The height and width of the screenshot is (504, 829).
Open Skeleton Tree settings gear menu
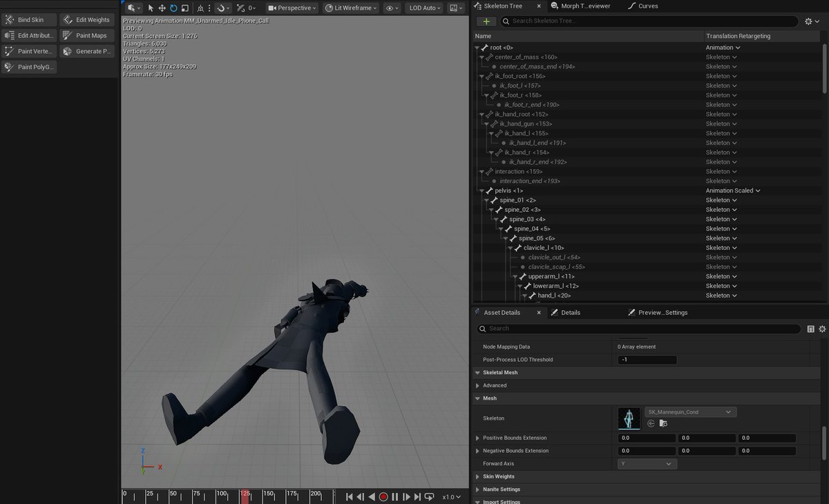(812, 21)
